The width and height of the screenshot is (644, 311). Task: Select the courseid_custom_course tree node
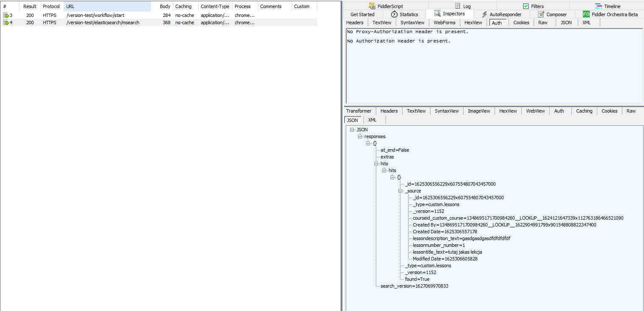pos(518,218)
